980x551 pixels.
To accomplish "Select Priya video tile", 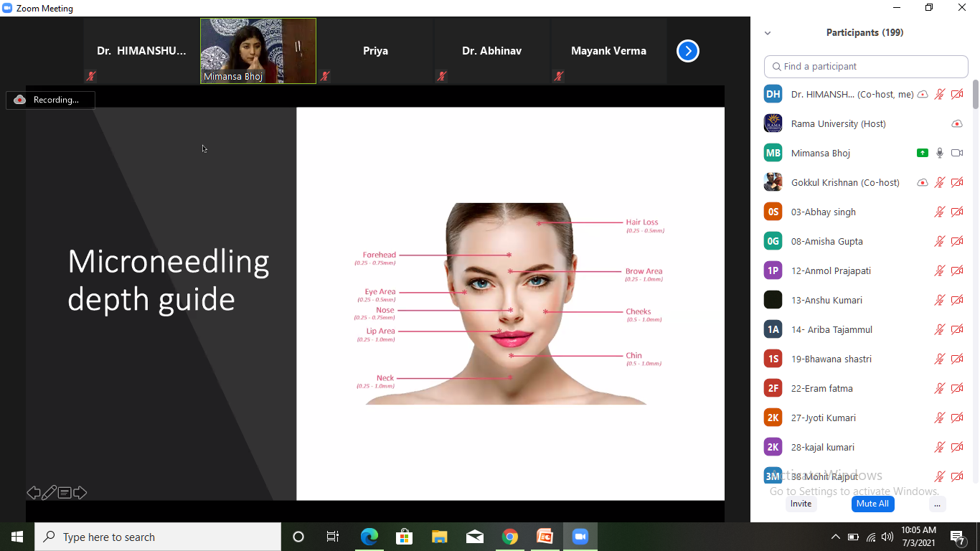I will 375,51.
